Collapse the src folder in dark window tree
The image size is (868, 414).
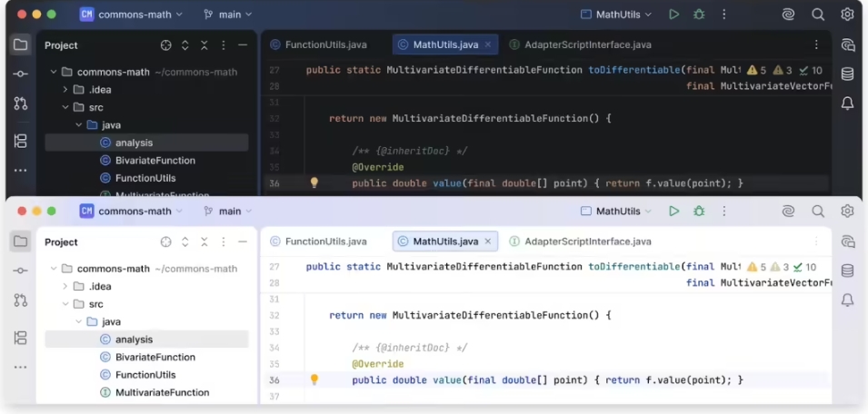pos(65,107)
